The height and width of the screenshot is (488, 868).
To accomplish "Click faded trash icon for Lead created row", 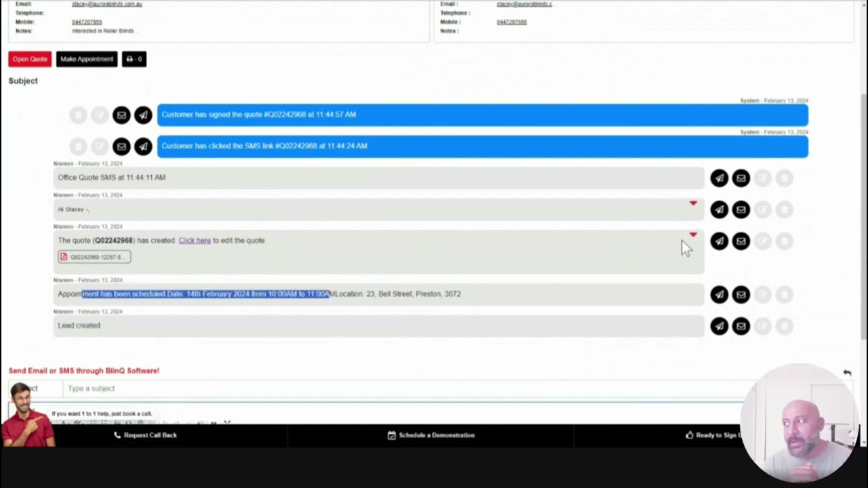I will tap(785, 327).
